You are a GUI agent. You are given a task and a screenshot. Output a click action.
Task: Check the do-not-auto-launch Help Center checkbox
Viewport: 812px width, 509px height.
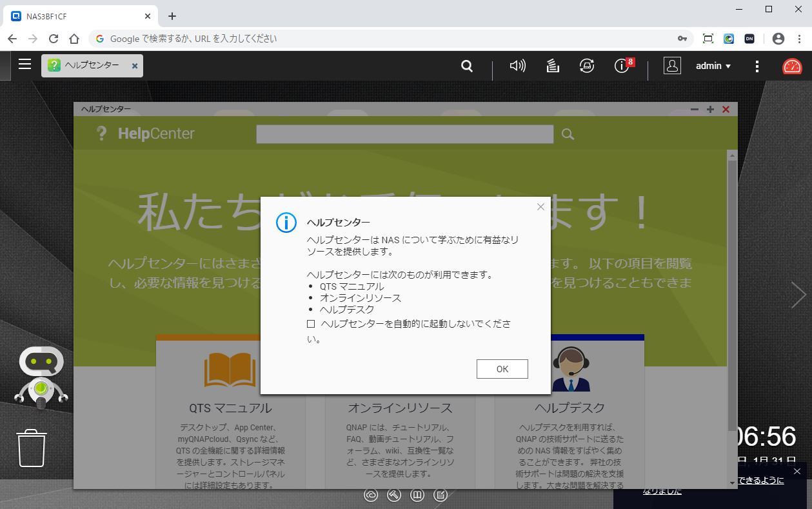coord(311,324)
